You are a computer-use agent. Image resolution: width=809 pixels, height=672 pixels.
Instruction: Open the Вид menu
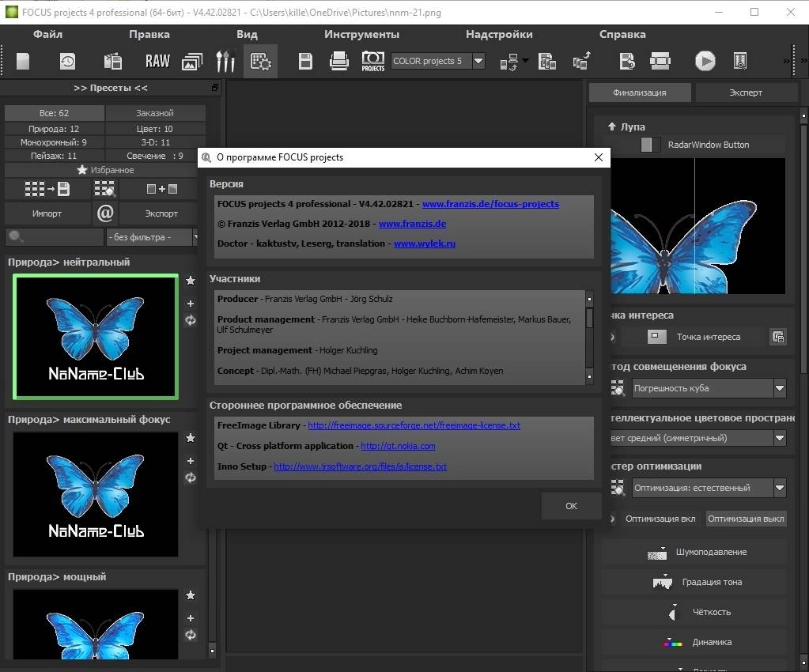tap(248, 34)
